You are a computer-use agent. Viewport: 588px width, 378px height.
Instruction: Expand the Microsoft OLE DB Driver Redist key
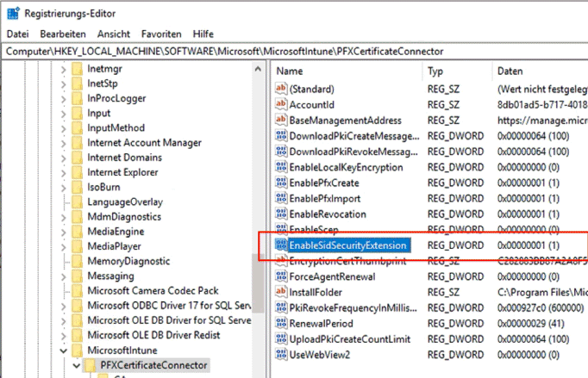click(64, 336)
